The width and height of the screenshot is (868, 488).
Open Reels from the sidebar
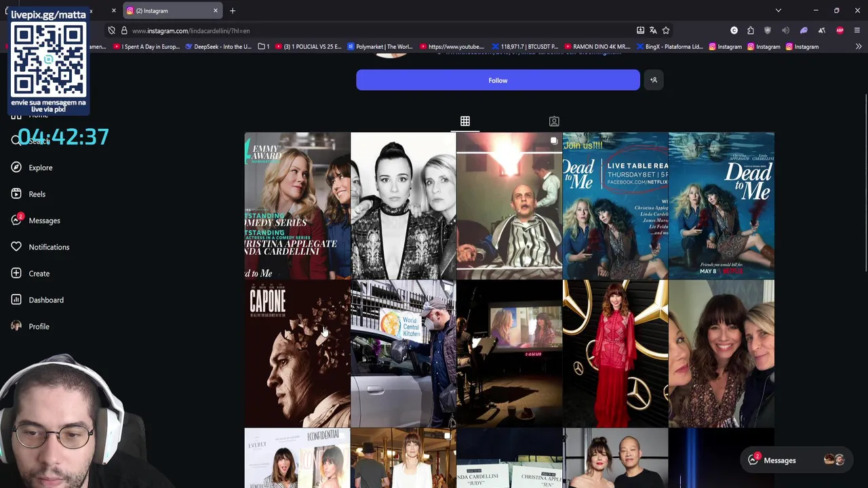coord(37,194)
